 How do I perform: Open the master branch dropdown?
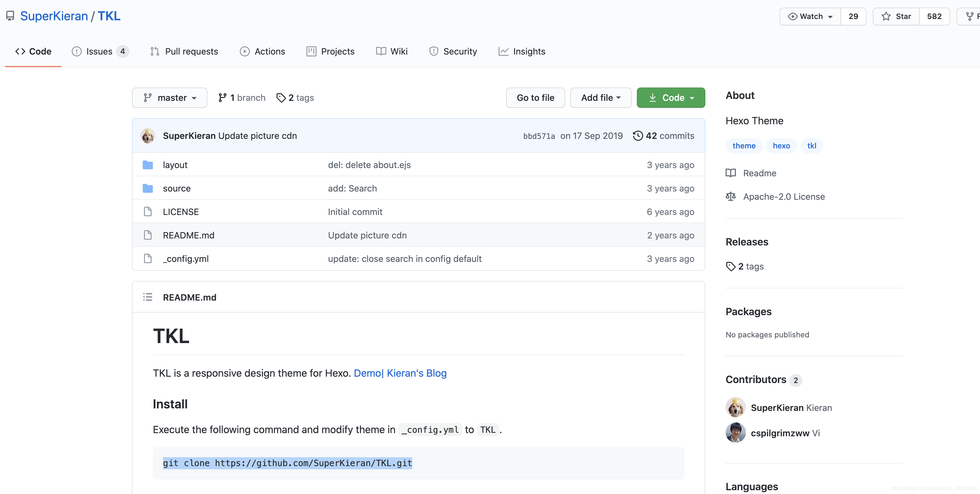pyautogui.click(x=170, y=98)
